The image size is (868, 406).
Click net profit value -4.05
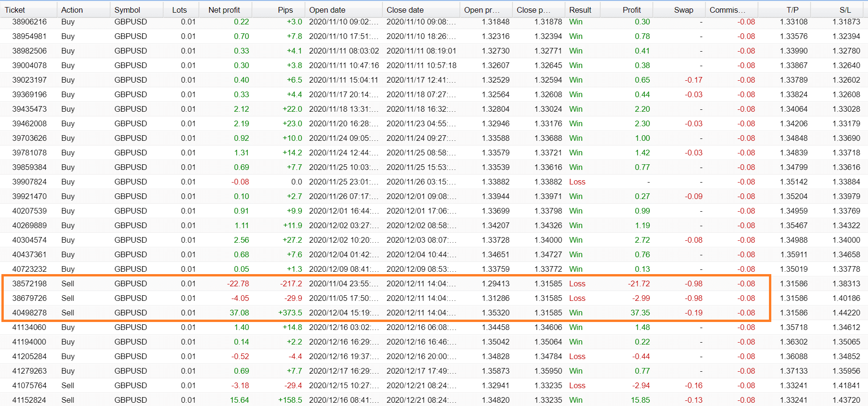(x=240, y=298)
